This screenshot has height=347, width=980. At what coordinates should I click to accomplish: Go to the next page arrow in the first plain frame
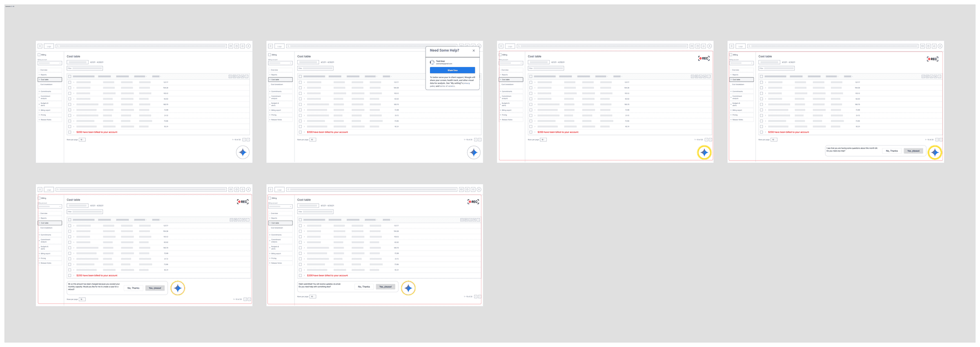(x=248, y=140)
